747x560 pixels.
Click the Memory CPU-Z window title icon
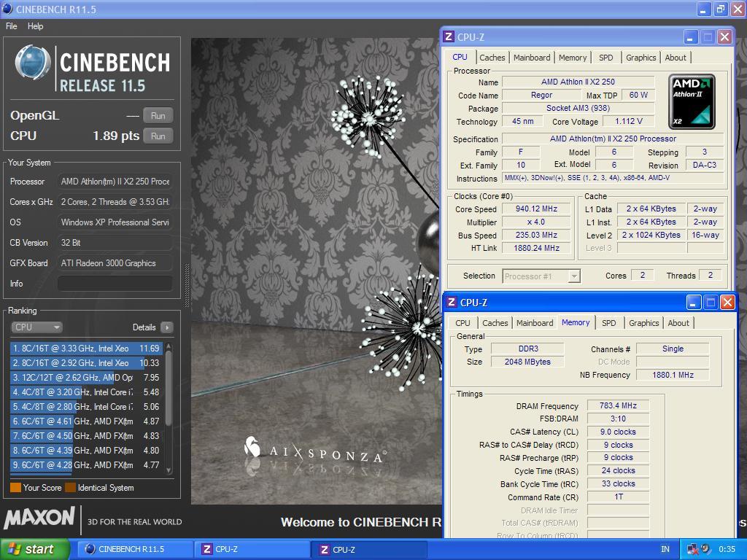(451, 302)
